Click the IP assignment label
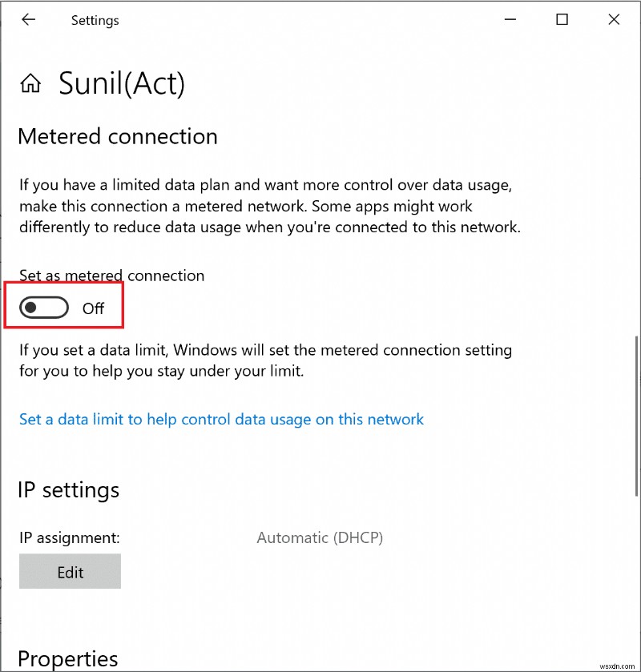This screenshot has height=672, width=641. [x=69, y=537]
